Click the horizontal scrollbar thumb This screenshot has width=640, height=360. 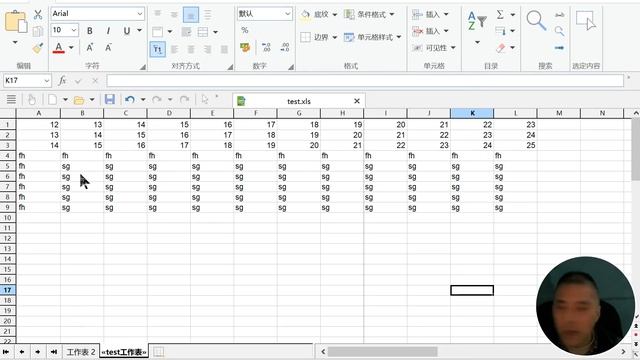pos(382,351)
